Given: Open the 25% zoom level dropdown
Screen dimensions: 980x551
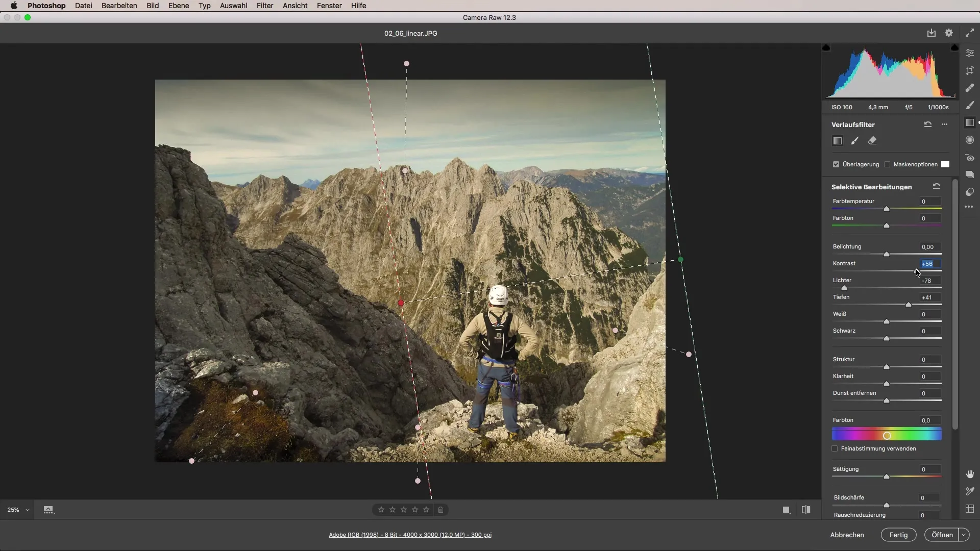Looking at the screenshot, I should [18, 510].
